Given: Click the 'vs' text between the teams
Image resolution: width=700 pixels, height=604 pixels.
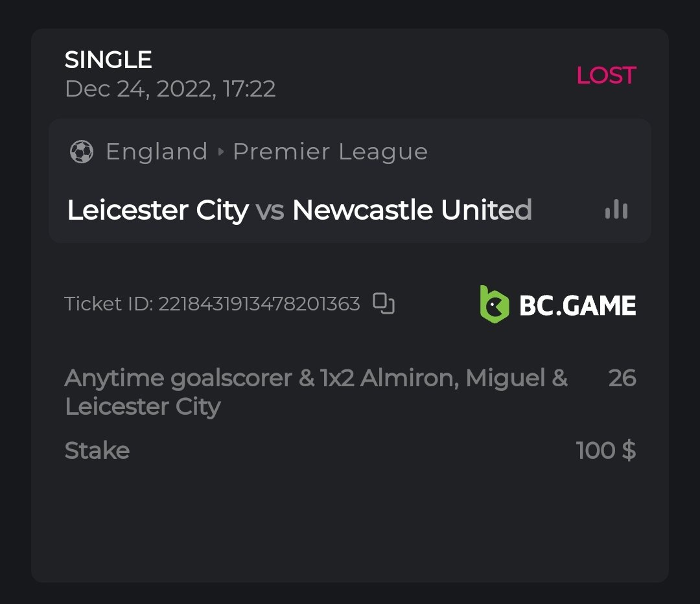Looking at the screenshot, I should coord(270,211).
